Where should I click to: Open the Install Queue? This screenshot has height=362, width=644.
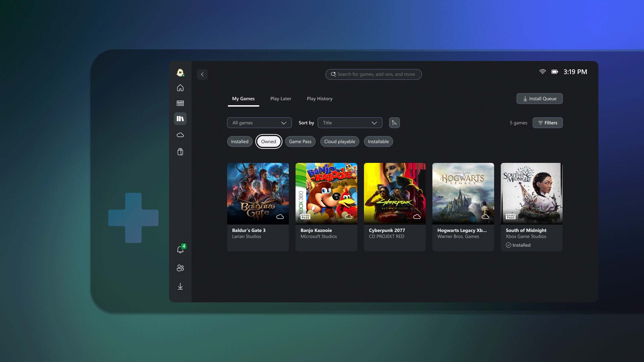pyautogui.click(x=539, y=99)
